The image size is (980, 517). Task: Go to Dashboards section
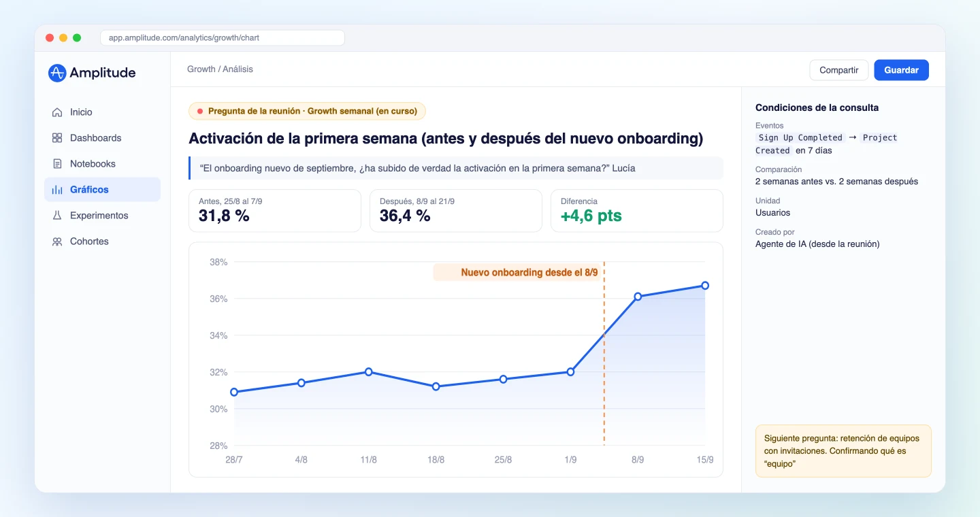click(102, 138)
